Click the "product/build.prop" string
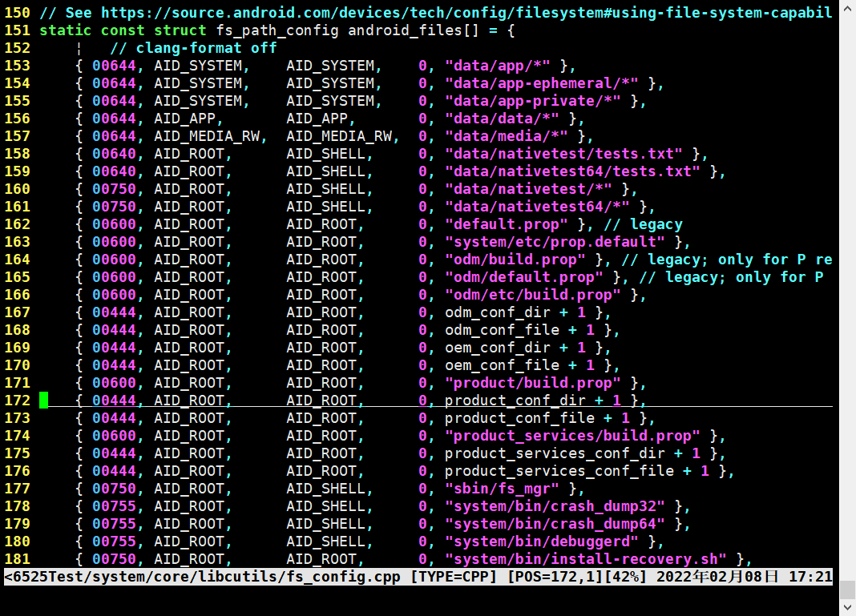The image size is (856, 616). (x=533, y=382)
